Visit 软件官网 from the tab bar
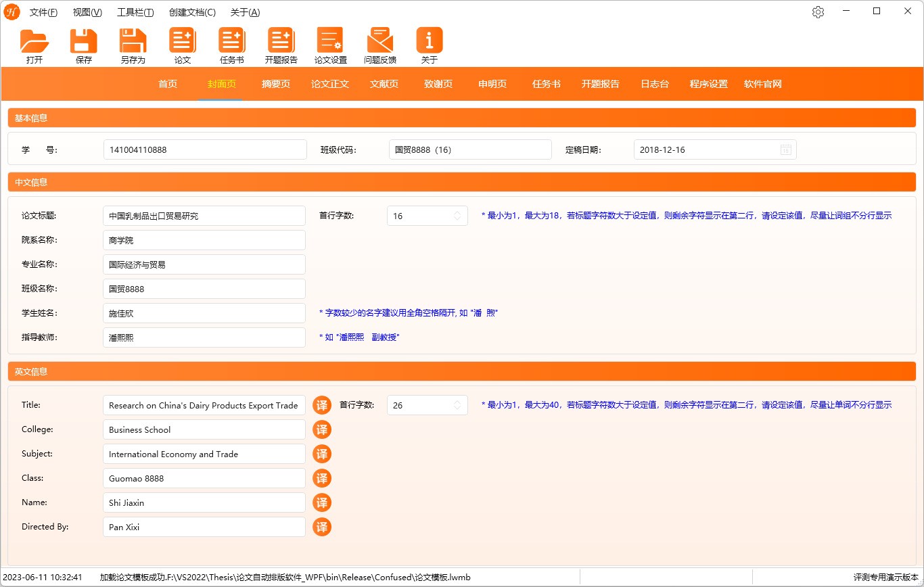Image resolution: width=924 pixels, height=587 pixels. (762, 84)
